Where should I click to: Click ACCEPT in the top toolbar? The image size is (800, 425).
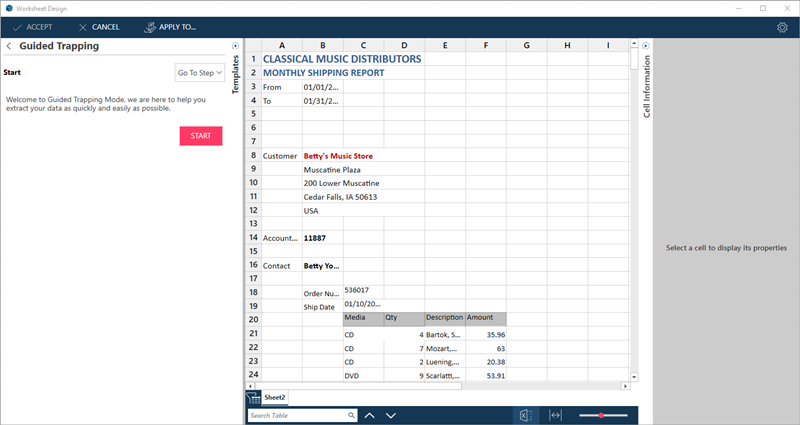(x=32, y=27)
